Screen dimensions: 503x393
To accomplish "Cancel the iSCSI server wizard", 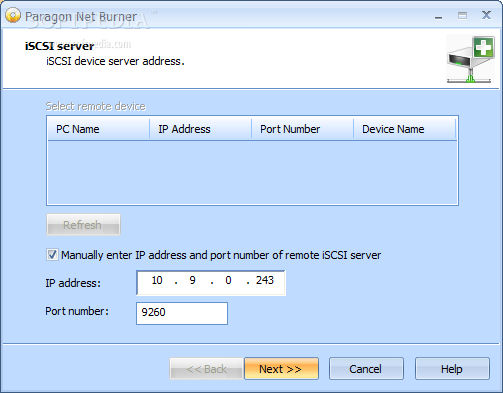I will (366, 369).
